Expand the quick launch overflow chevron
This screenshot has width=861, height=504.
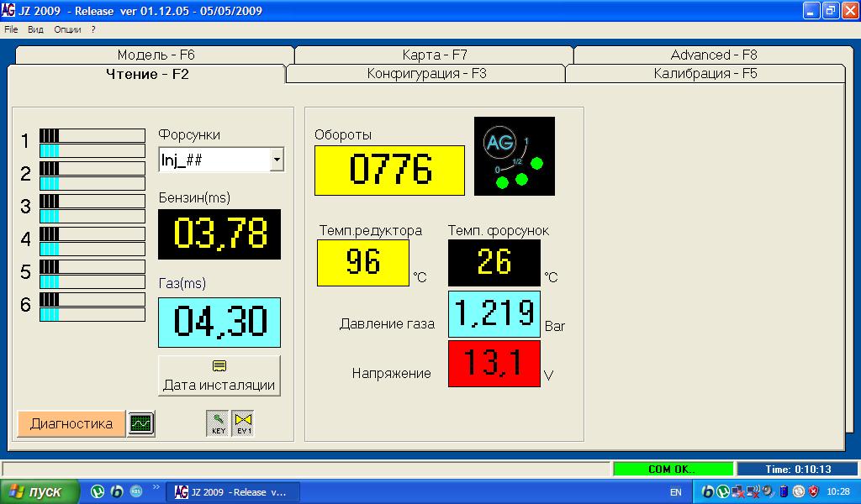pos(156,486)
